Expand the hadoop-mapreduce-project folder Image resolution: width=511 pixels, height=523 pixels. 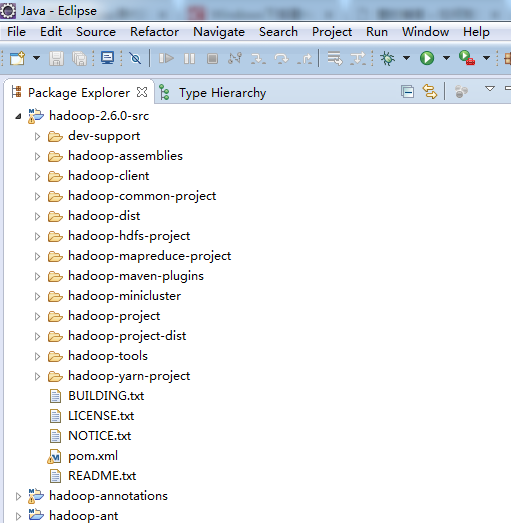(37, 256)
